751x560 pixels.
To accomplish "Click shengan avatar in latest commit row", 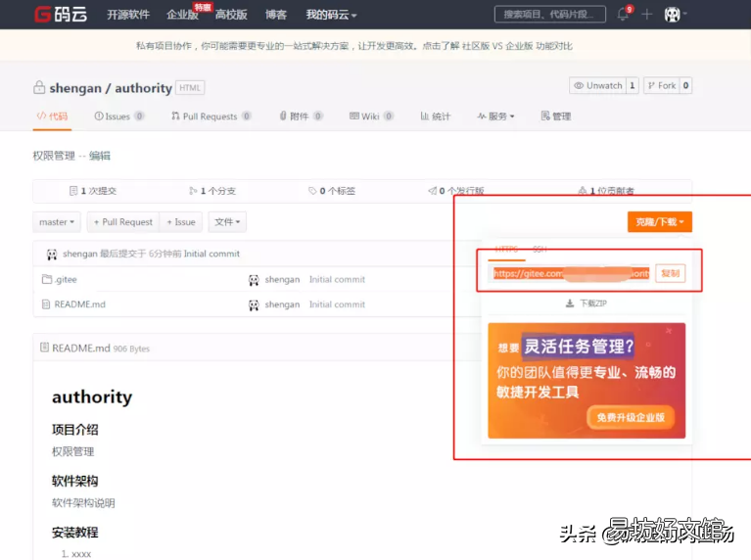I will [52, 255].
